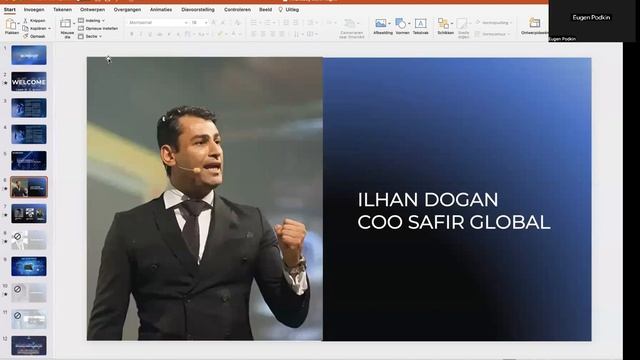The width and height of the screenshot is (640, 360).
Task: Expand the Kopiëren dropdown arrow
Action: [49, 29]
